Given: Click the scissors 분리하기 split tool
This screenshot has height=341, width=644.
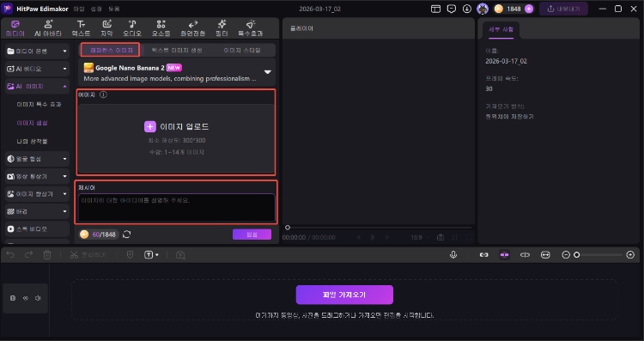Looking at the screenshot, I should 88,255.
